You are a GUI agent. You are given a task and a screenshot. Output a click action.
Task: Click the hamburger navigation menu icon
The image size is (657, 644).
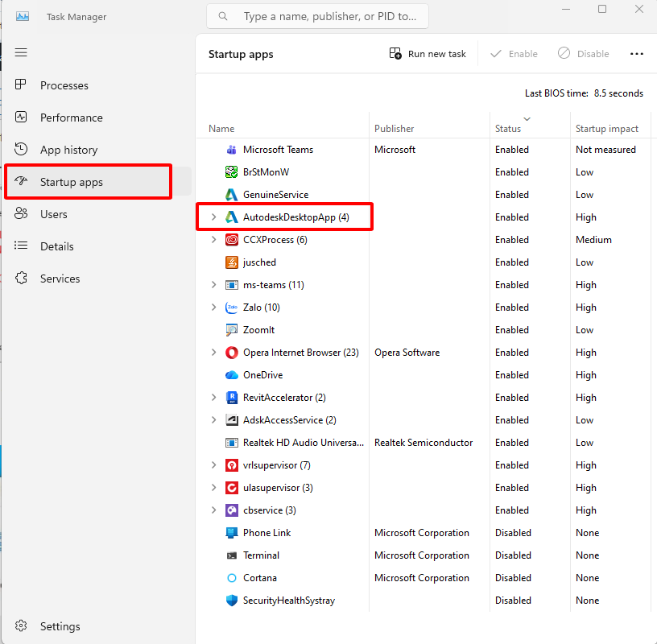[x=21, y=52]
